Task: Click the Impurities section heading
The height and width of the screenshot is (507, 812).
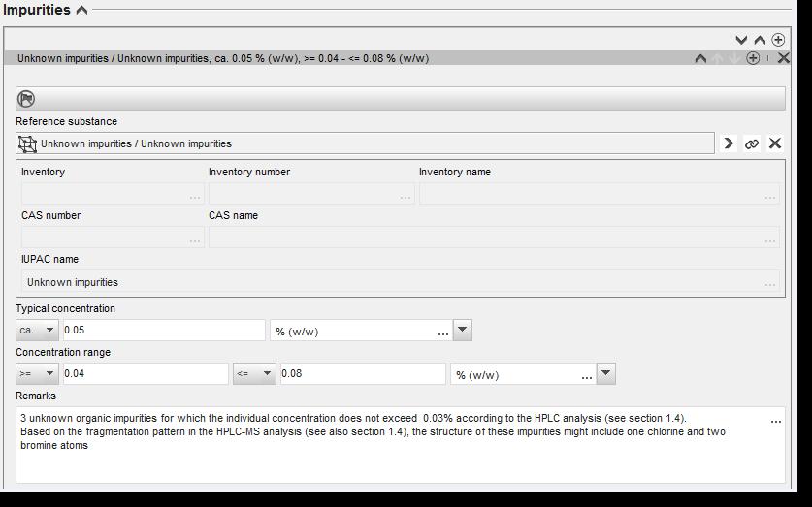Action: point(37,10)
